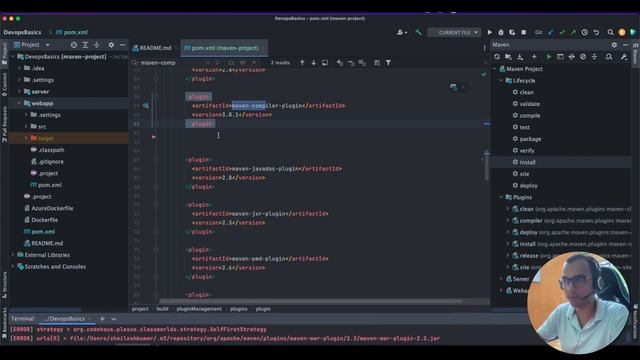This screenshot has height=360, width=640.
Task: Run Maven build green play icon
Action: click(x=549, y=57)
